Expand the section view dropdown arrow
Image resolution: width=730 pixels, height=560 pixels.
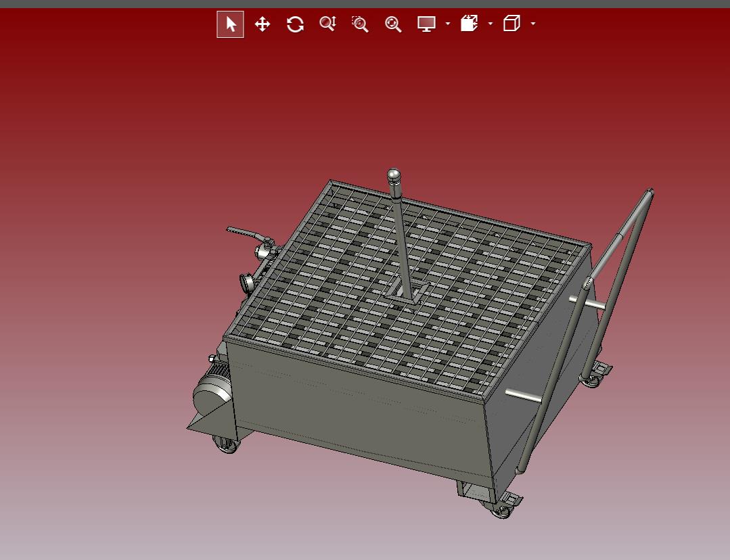491,23
